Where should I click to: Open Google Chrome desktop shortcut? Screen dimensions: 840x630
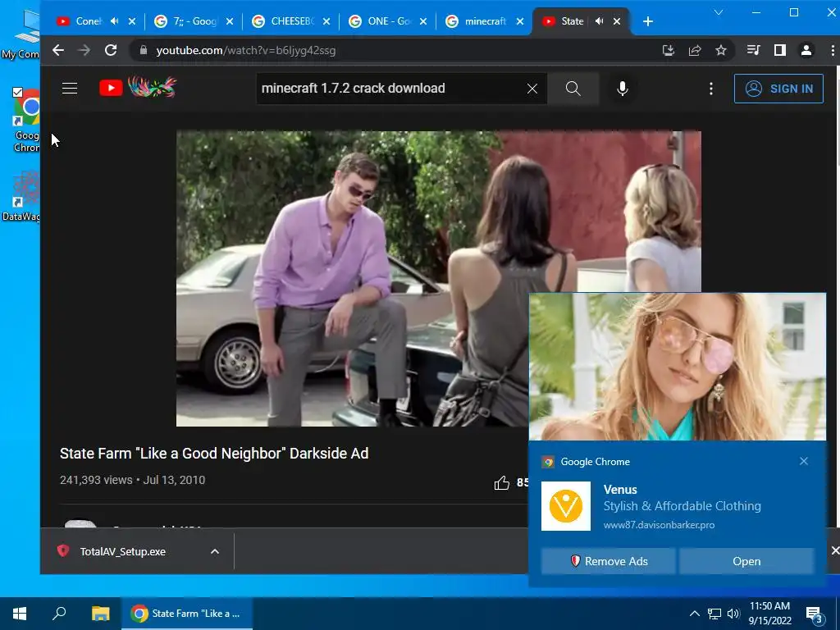(x=25, y=121)
